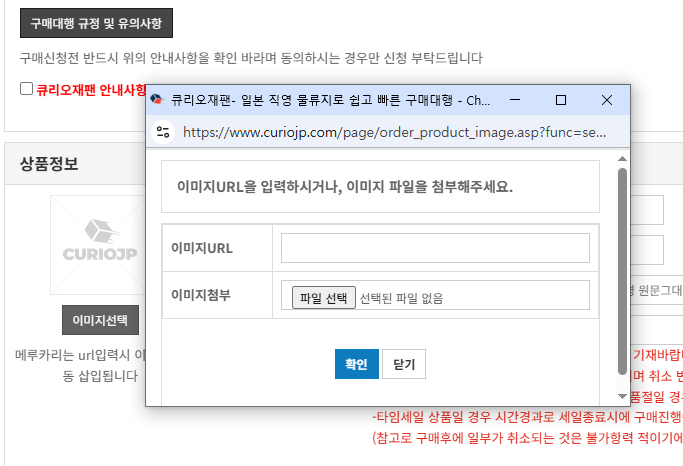
Task: Click the popup URL address bar
Action: pyautogui.click(x=394, y=132)
